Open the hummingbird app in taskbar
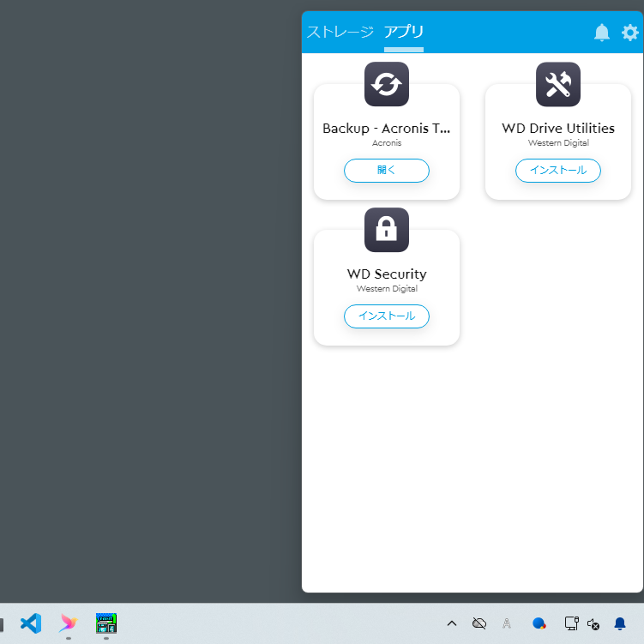 69,623
